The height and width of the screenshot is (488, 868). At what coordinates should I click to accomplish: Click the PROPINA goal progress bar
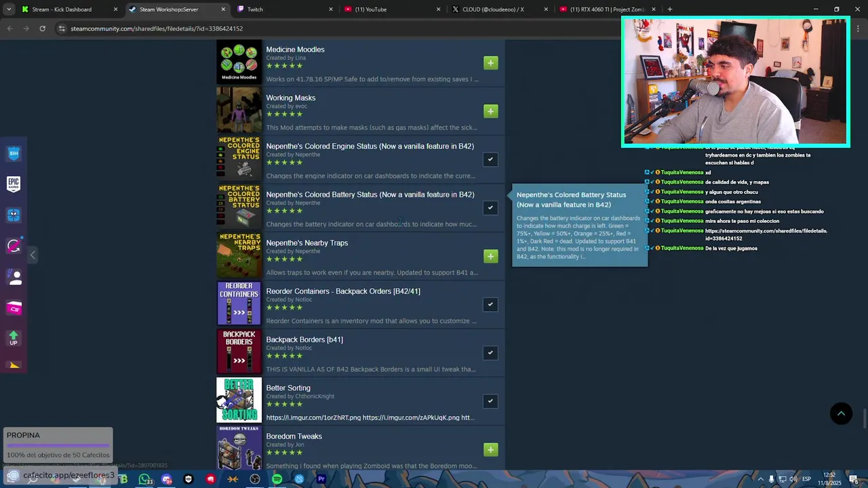point(58,445)
